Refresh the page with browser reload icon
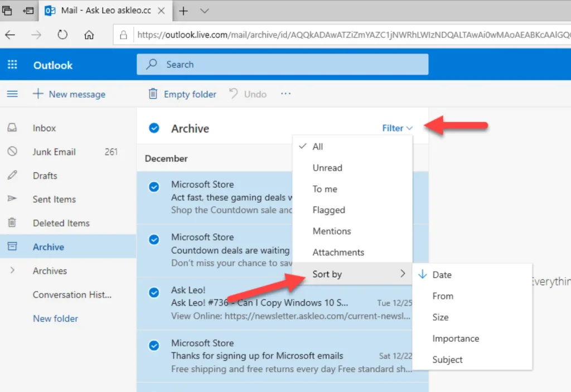Viewport: 571px width, 392px height. (x=62, y=34)
